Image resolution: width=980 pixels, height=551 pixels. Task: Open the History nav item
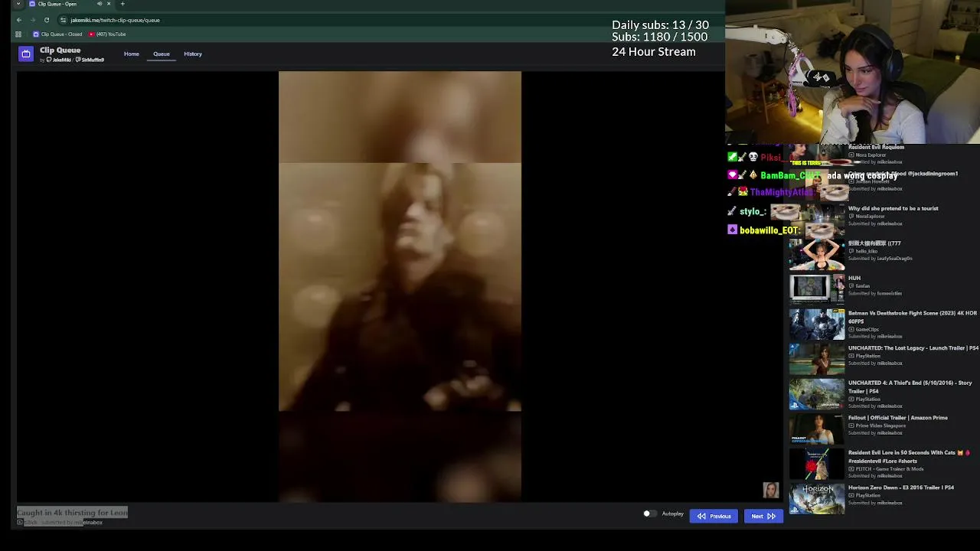pos(193,54)
